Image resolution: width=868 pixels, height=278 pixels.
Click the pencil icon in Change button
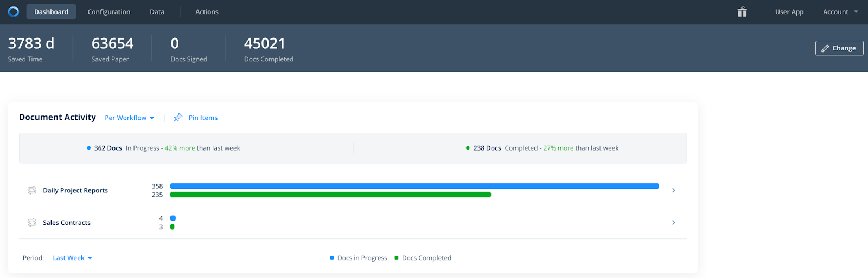click(825, 48)
